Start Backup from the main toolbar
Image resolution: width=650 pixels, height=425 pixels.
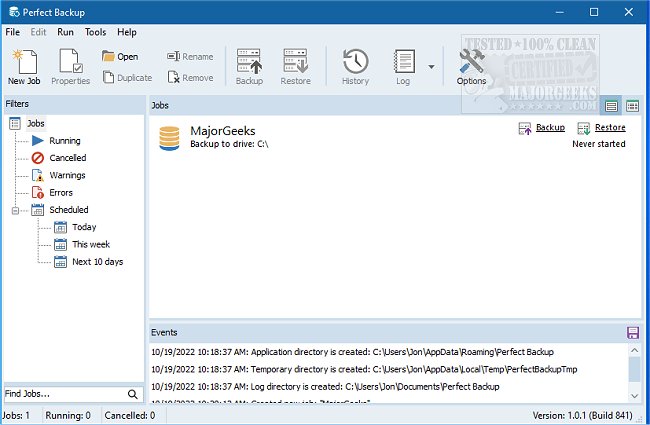pyautogui.click(x=249, y=67)
